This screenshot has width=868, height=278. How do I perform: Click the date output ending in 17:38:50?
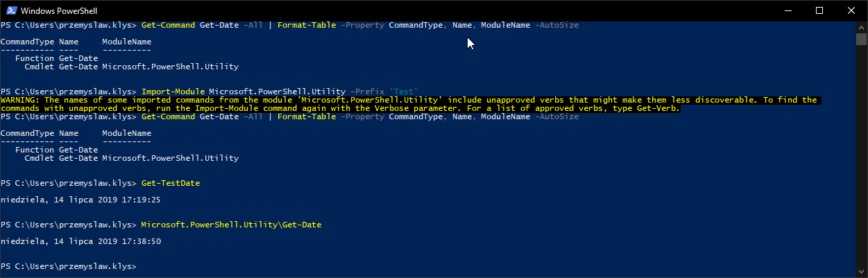(80, 241)
